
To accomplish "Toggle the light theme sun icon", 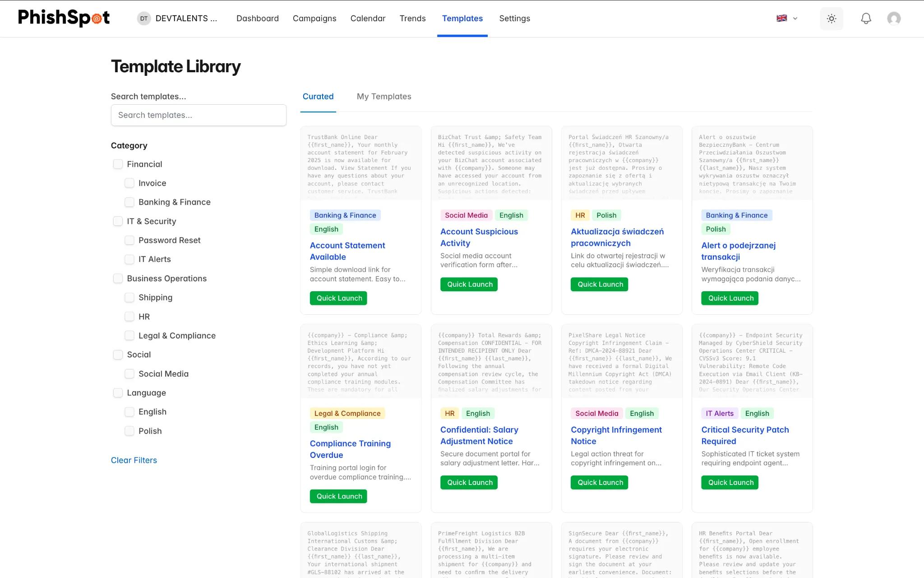I will [832, 19].
